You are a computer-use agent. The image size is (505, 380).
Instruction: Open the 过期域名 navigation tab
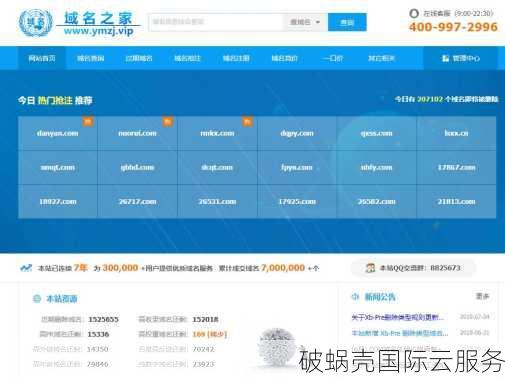pyautogui.click(x=139, y=58)
